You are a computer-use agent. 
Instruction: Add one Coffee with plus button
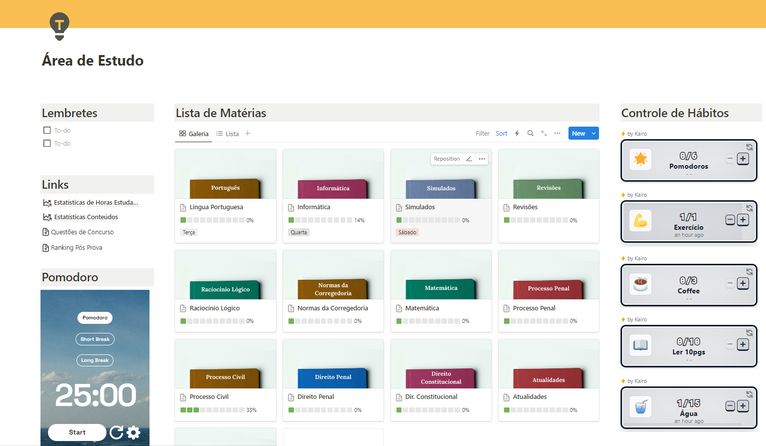pos(743,283)
